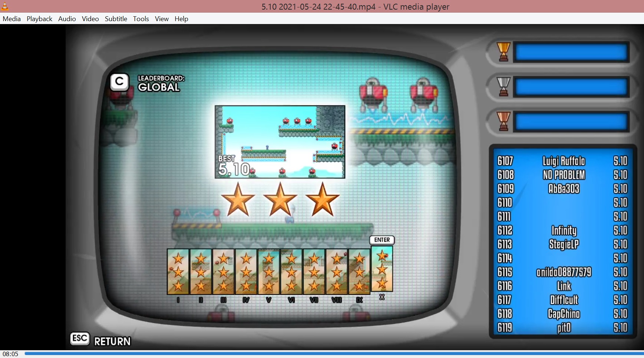Click the middle big gold star
This screenshot has width=644, height=358.
pos(280,200)
